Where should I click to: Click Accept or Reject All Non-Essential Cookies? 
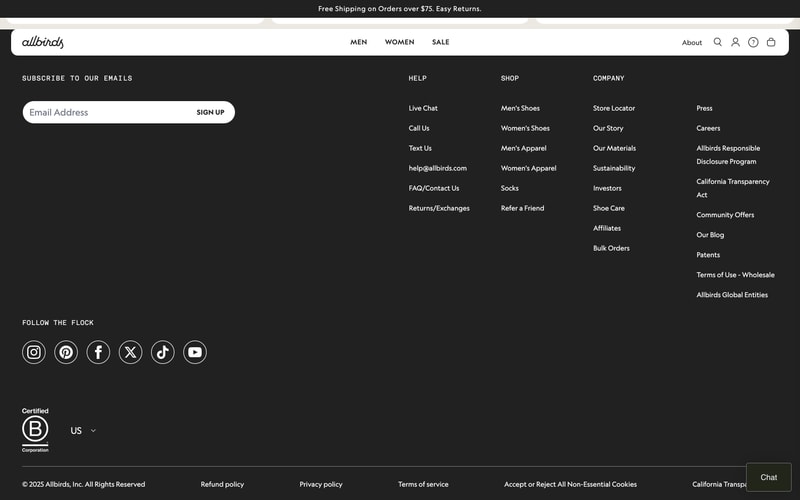[570, 484]
